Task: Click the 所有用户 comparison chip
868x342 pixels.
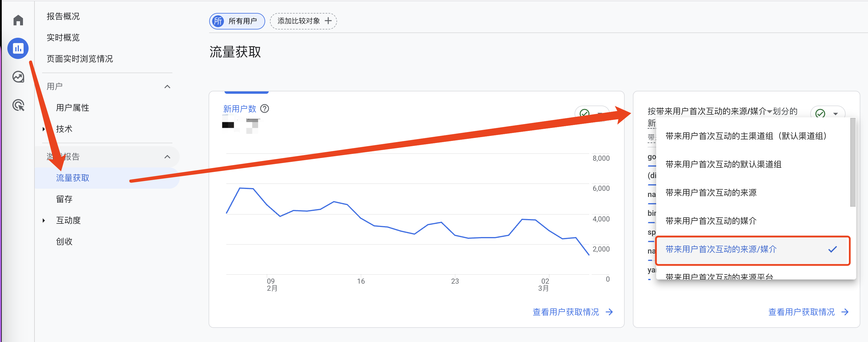Action: [237, 21]
